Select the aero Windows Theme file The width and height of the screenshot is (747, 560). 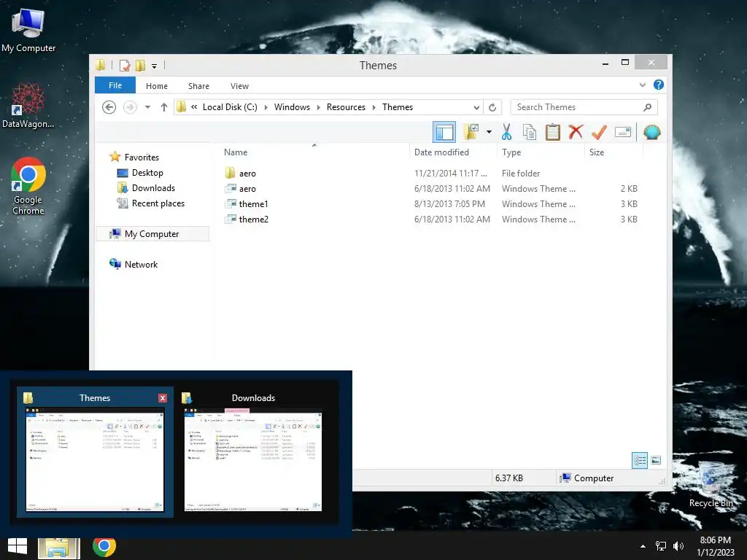[248, 189]
